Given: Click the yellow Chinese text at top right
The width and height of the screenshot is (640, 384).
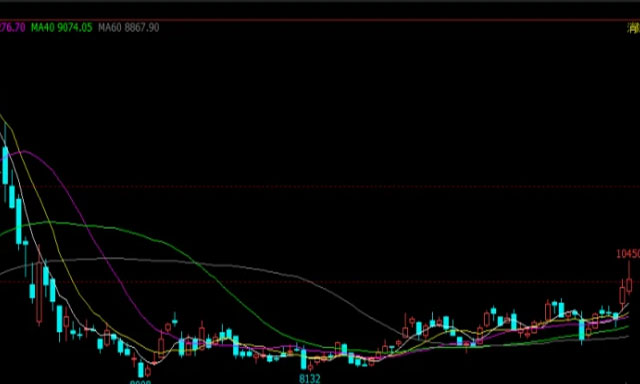Looking at the screenshot, I should pyautogui.click(x=634, y=28).
